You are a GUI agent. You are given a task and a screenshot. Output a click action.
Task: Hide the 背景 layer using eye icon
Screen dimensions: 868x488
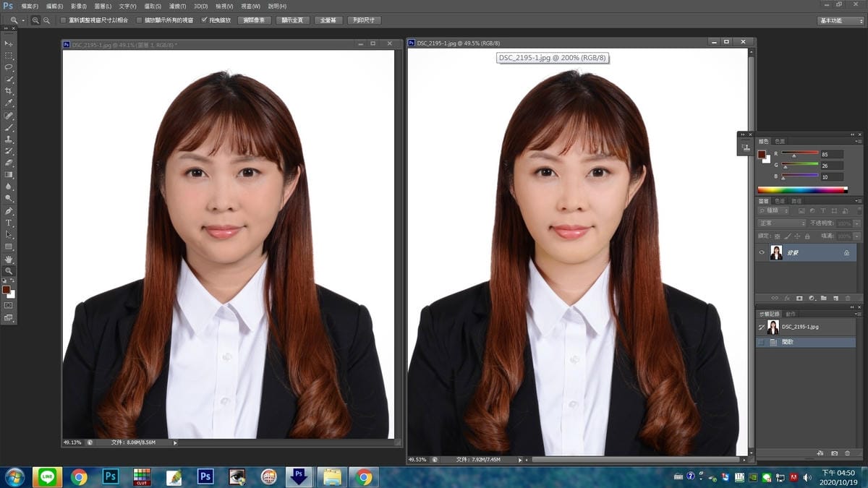[x=762, y=253]
